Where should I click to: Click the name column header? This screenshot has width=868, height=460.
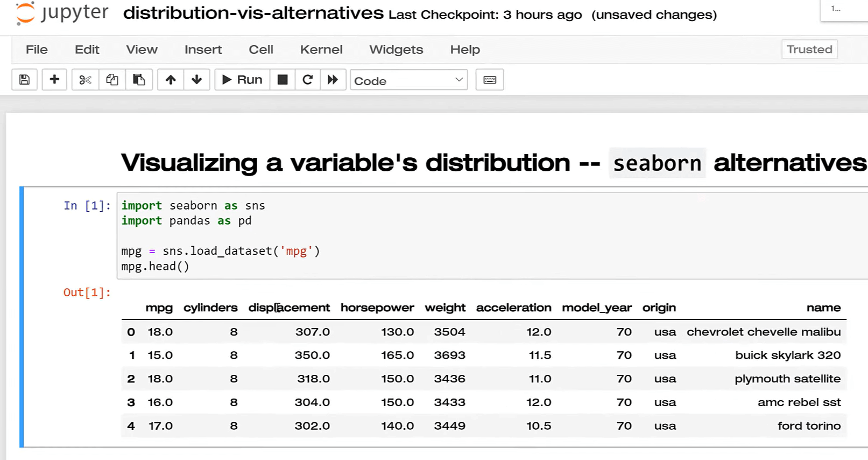[x=823, y=308]
